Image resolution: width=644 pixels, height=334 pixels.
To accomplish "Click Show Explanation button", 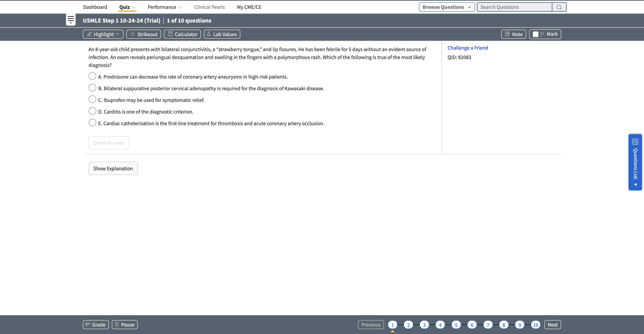I will pos(113,168).
